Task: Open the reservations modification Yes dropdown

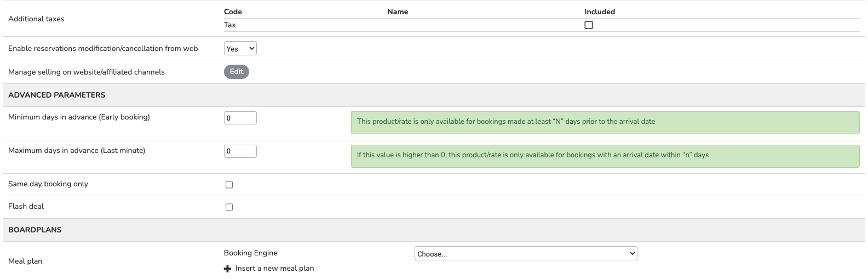Action: coord(240,49)
